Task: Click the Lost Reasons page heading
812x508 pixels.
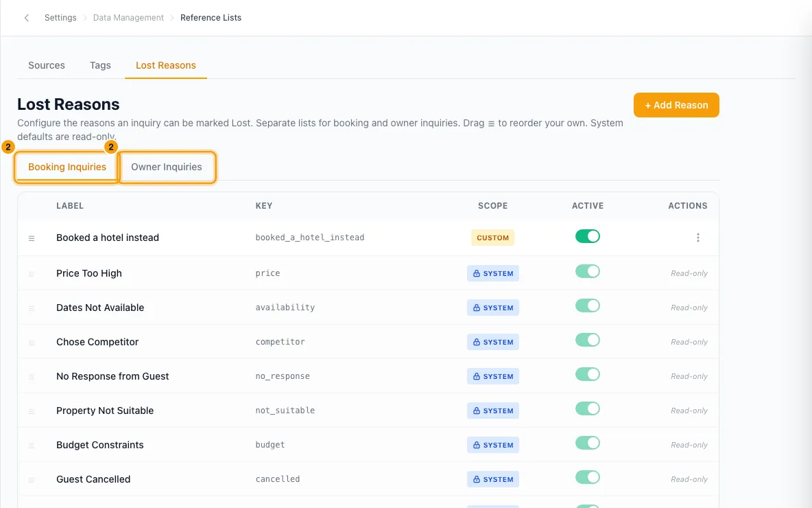Action: [x=69, y=104]
